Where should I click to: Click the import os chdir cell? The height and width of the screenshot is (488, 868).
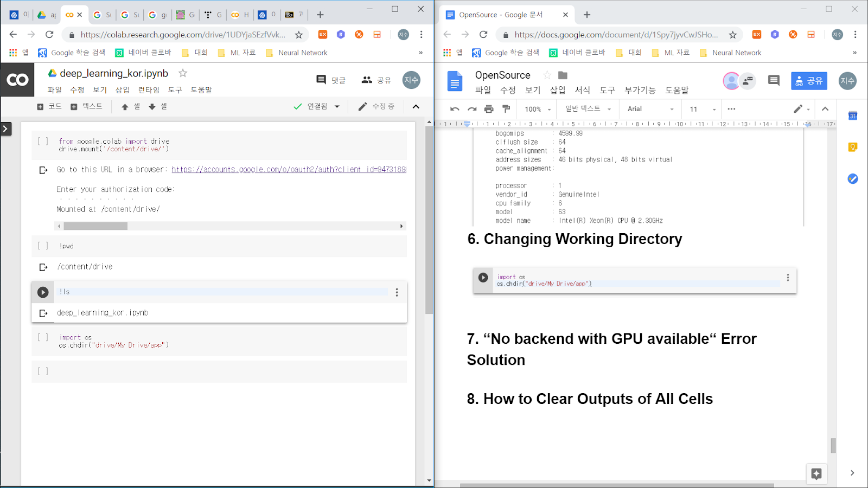pos(219,341)
